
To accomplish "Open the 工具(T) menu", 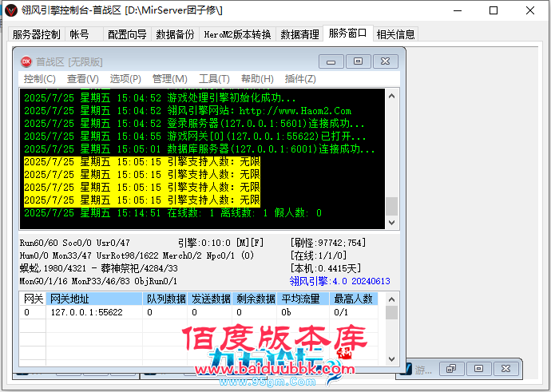I will (214, 79).
